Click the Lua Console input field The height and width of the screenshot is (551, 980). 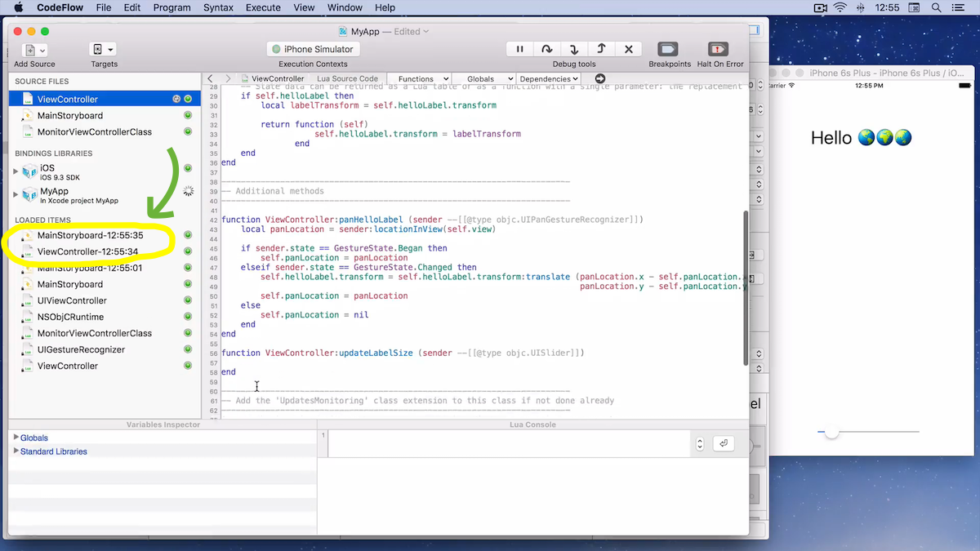click(x=510, y=443)
